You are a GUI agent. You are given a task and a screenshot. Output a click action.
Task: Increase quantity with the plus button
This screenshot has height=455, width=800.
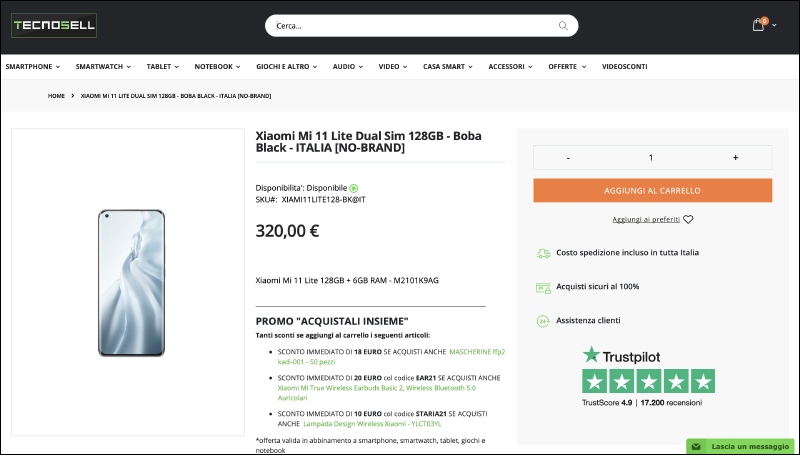tap(735, 158)
